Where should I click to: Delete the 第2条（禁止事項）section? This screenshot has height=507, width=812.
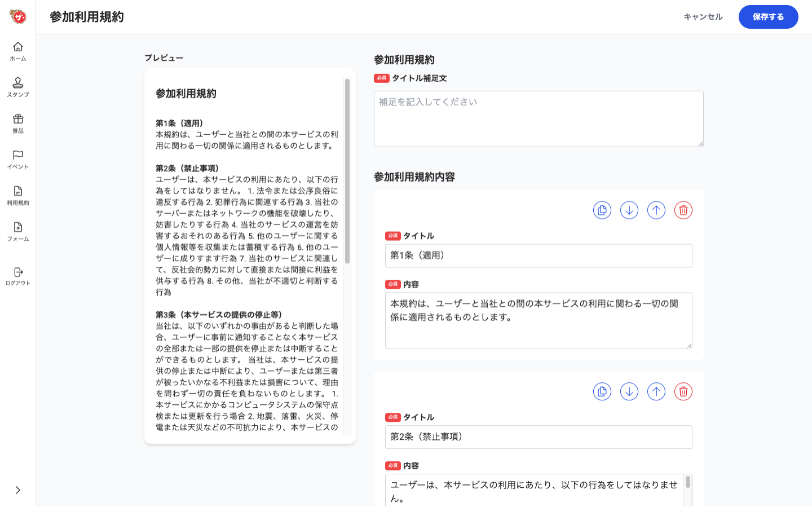click(x=683, y=391)
